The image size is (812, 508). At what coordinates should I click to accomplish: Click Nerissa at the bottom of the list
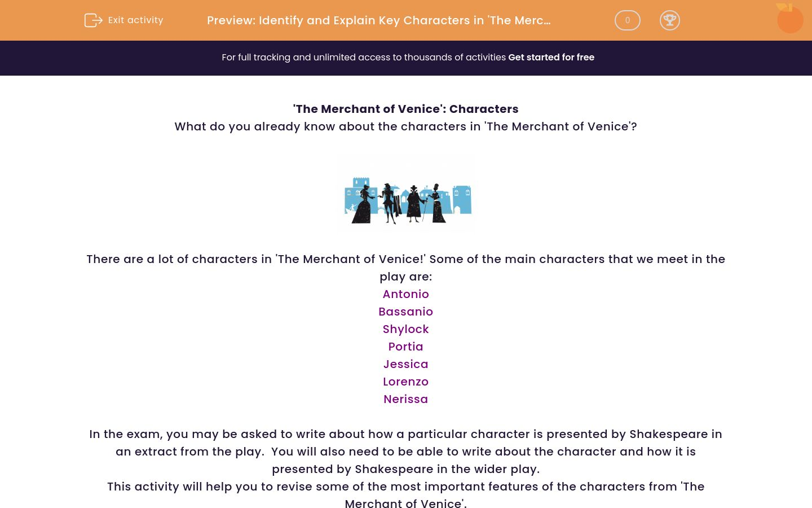click(406, 399)
